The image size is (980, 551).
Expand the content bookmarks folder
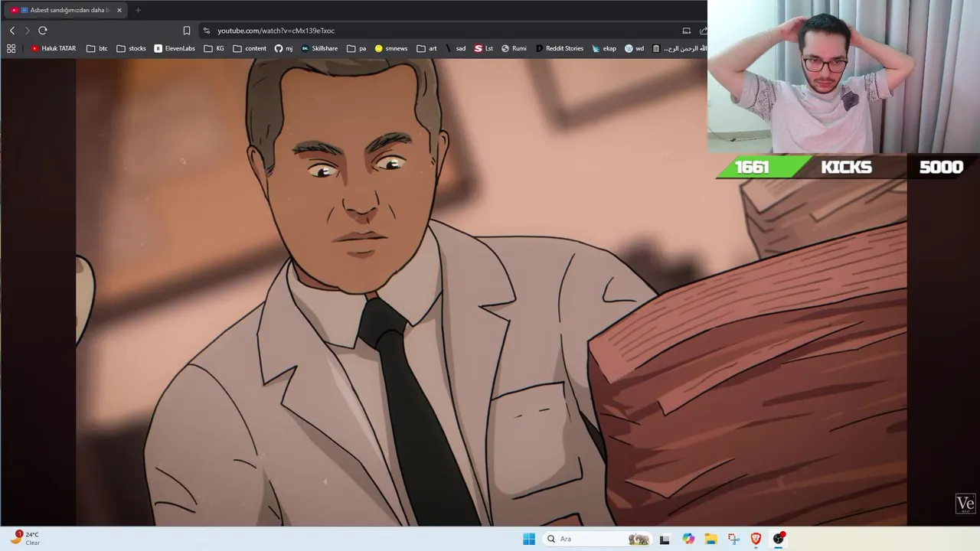point(250,48)
